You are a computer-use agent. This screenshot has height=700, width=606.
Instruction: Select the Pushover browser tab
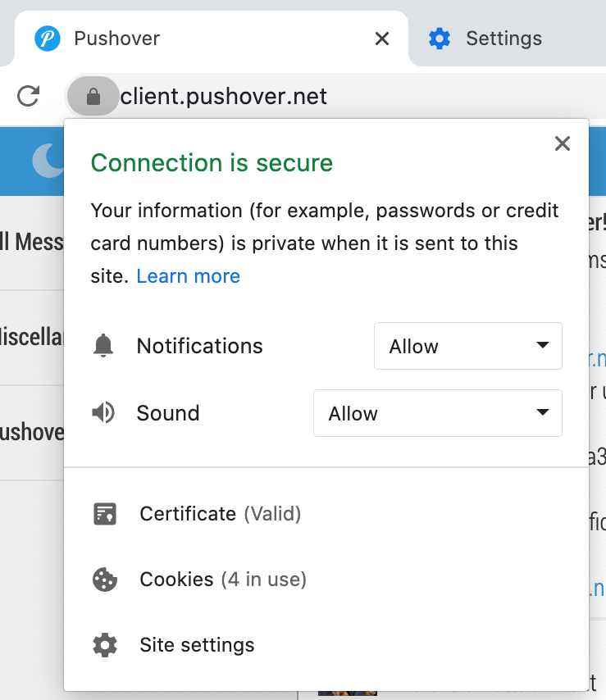click(205, 39)
